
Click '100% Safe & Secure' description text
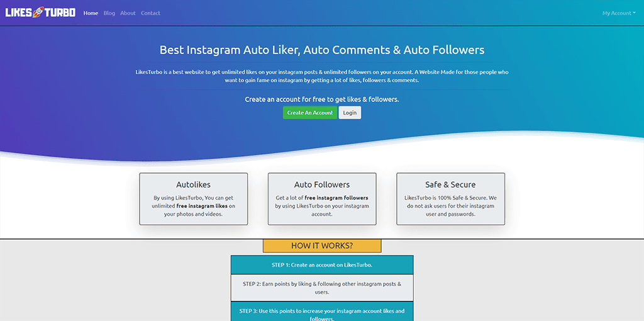point(450,206)
